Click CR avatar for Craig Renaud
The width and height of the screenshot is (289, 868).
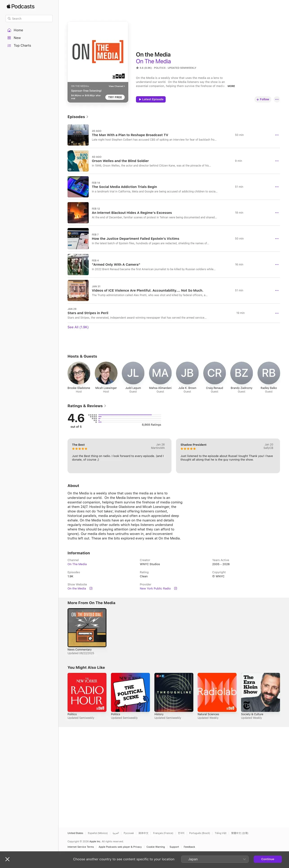[214, 373]
